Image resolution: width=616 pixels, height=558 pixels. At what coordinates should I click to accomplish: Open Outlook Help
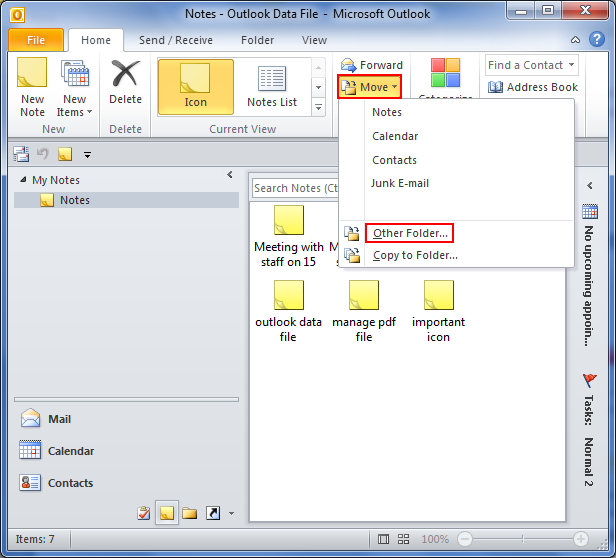[x=597, y=39]
